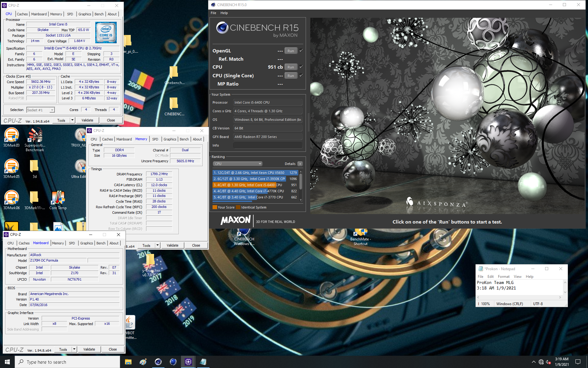Screen dimensions: 588x368
Task: Open 3DMark06 desktop shortcut
Action: (x=12, y=200)
